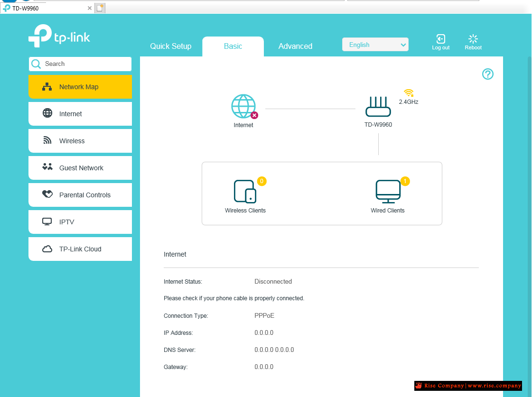Close the TD-W9960 browser tab
The image size is (532, 397).
coord(90,8)
